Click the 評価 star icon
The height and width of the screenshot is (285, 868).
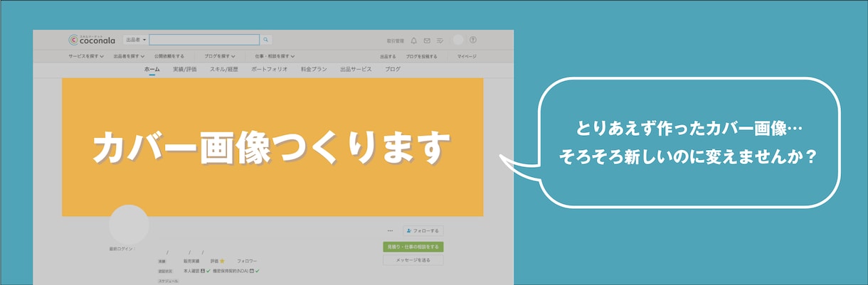222,262
